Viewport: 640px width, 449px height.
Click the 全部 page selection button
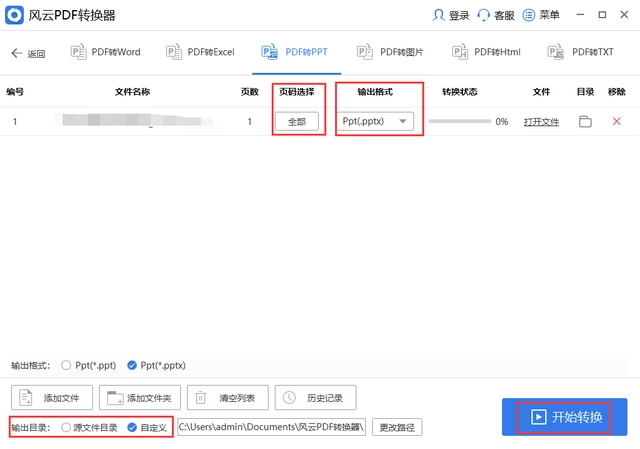297,121
